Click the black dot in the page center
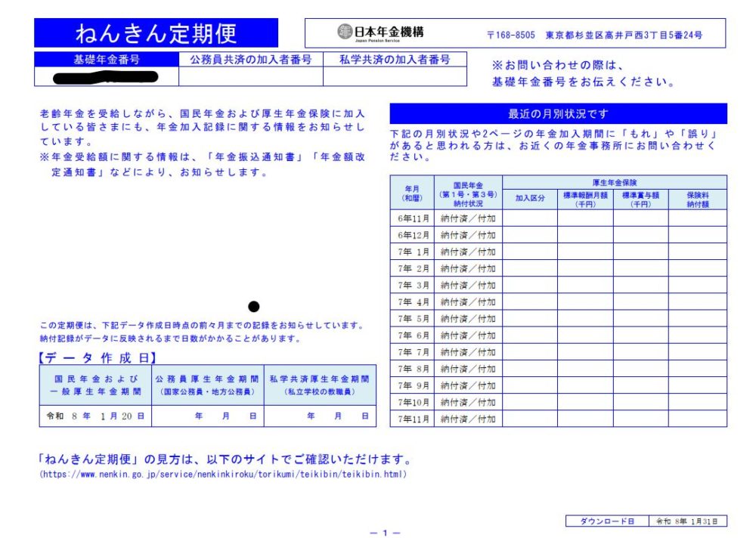The height and width of the screenshot is (538, 756). point(254,306)
